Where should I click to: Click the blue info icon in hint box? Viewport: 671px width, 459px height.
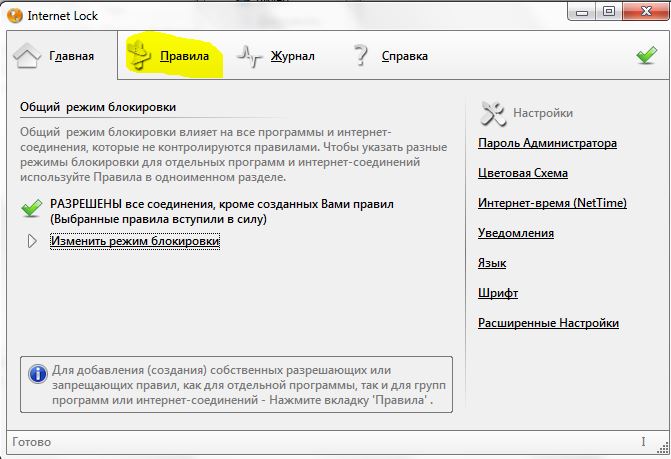coord(38,374)
